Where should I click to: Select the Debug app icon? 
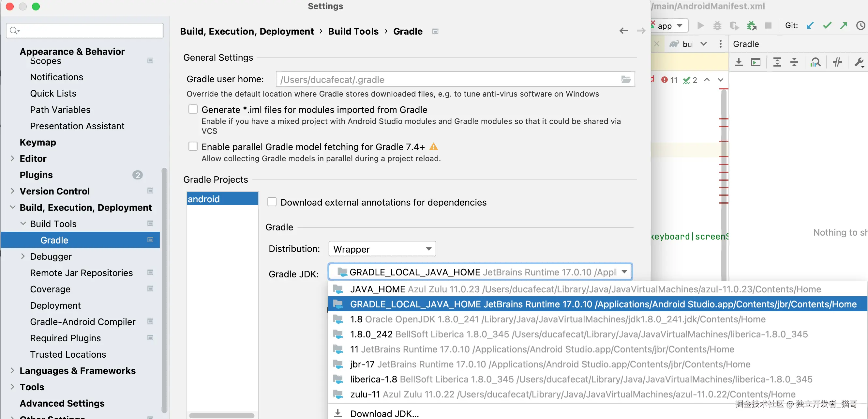(717, 25)
